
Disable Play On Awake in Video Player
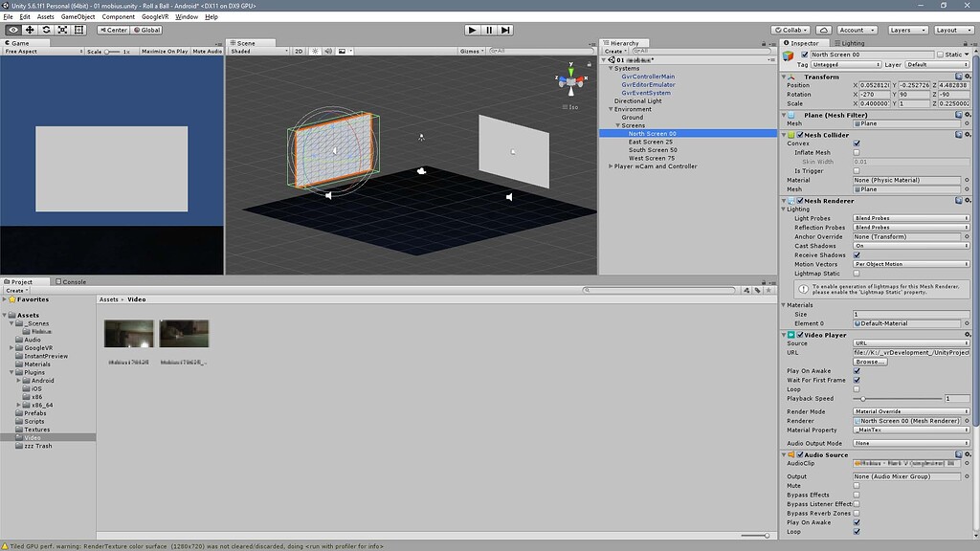857,371
